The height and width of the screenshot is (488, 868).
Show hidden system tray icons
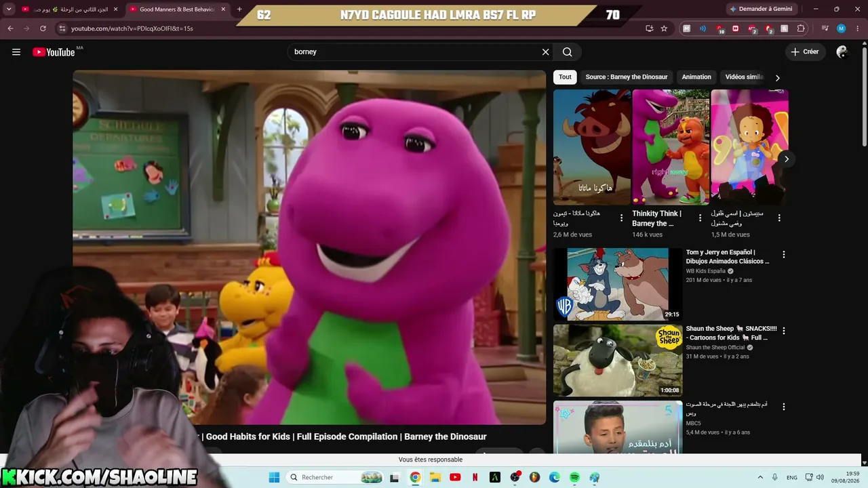pos(760,477)
